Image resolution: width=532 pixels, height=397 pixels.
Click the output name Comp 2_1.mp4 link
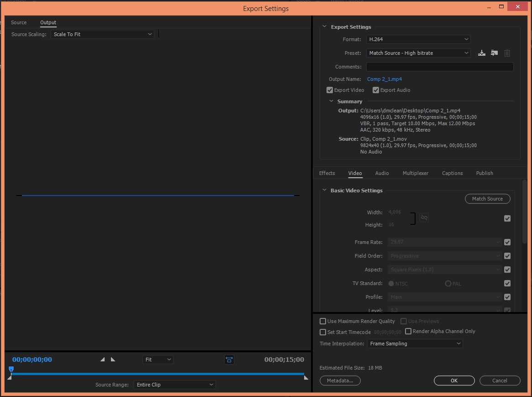point(385,79)
